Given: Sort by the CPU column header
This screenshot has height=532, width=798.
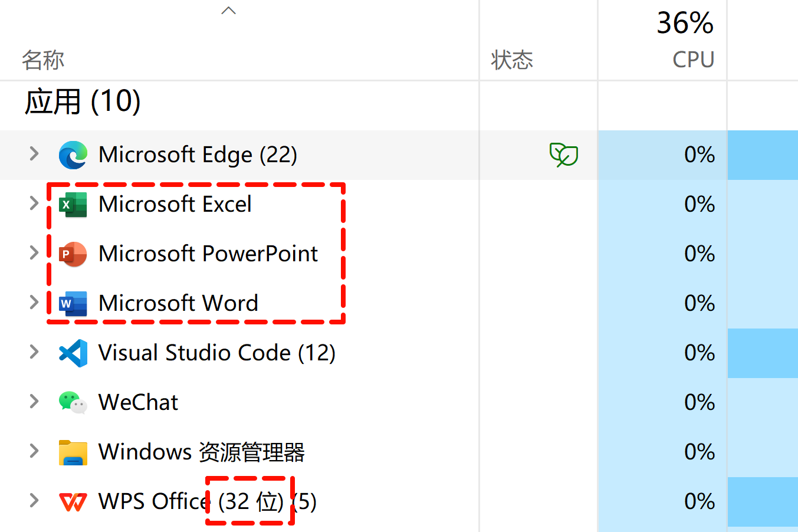Looking at the screenshot, I should pos(694,60).
